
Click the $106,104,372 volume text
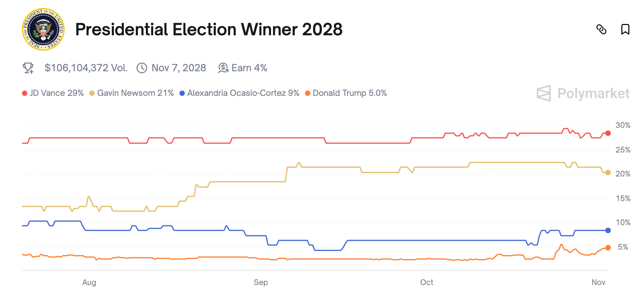tap(86, 68)
